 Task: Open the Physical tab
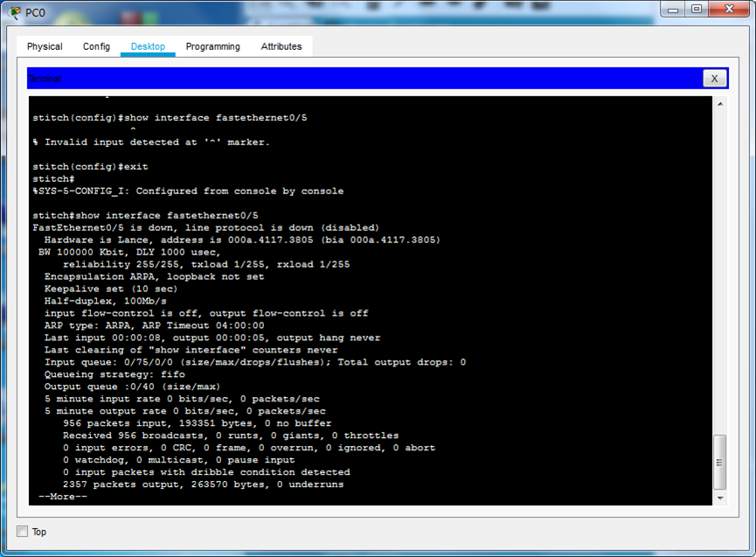coord(45,46)
